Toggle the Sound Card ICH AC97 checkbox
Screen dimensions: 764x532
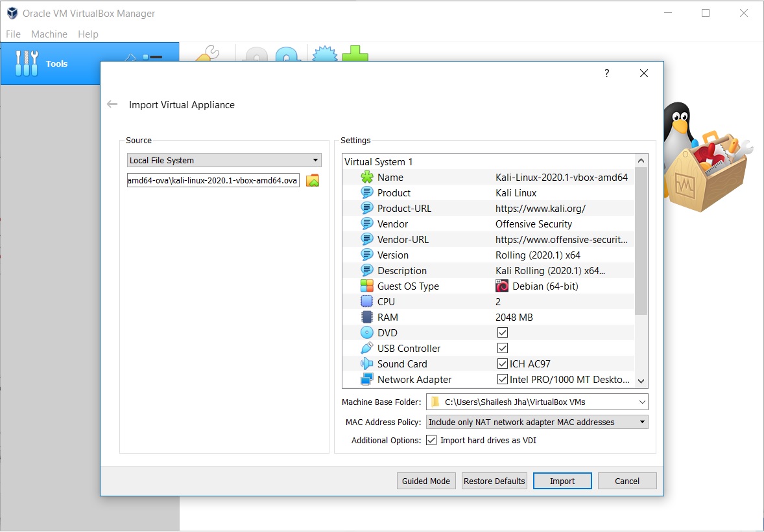click(503, 364)
